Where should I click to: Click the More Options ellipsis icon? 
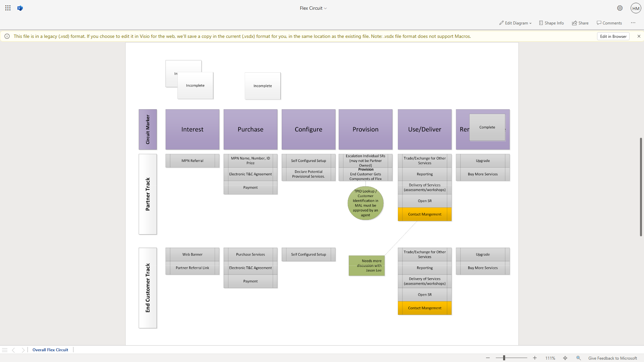click(633, 22)
